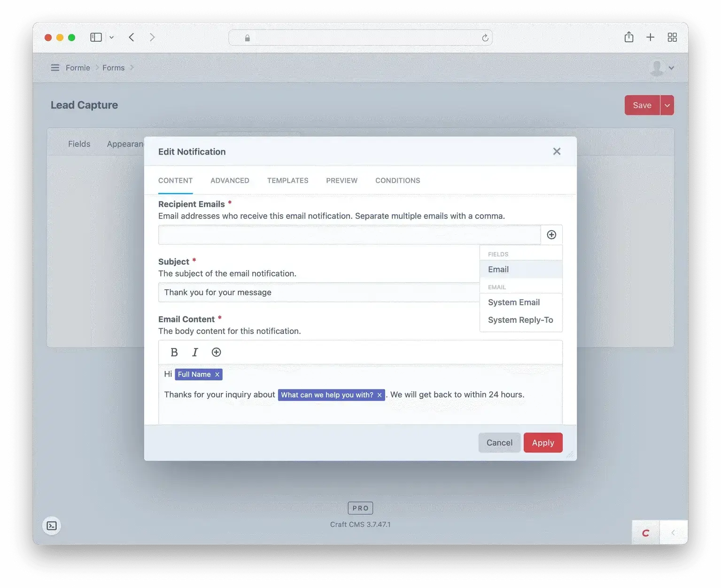721x588 pixels.
Task: Switch to the Conditions tab
Action: [397, 180]
